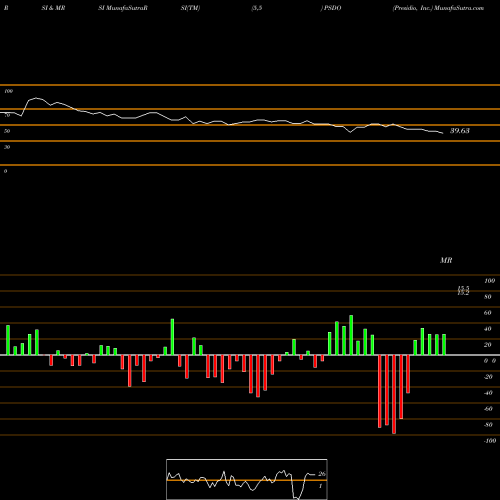
Task: Click the PSDO ticker text in the header
Action: tap(333, 8)
